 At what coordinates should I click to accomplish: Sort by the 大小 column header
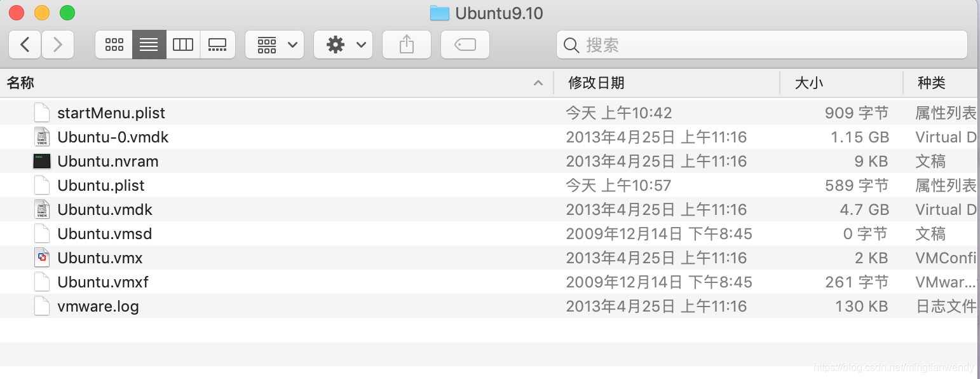tap(809, 83)
